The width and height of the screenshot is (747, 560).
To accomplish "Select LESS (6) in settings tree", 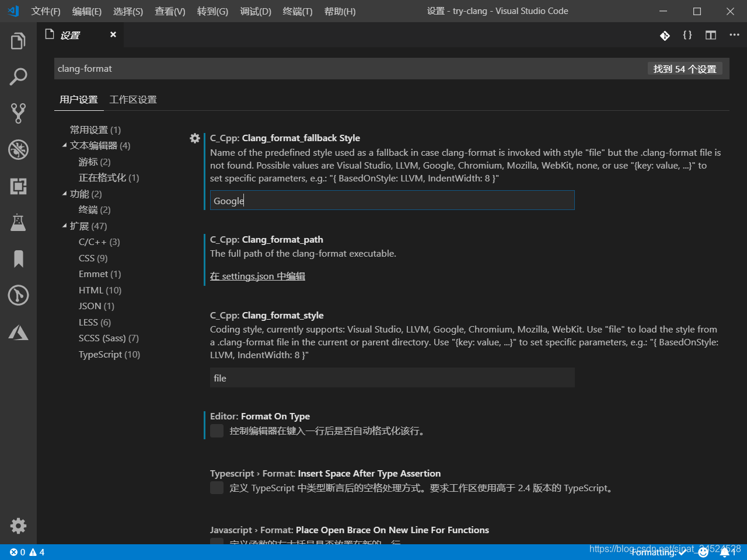I will (x=95, y=322).
